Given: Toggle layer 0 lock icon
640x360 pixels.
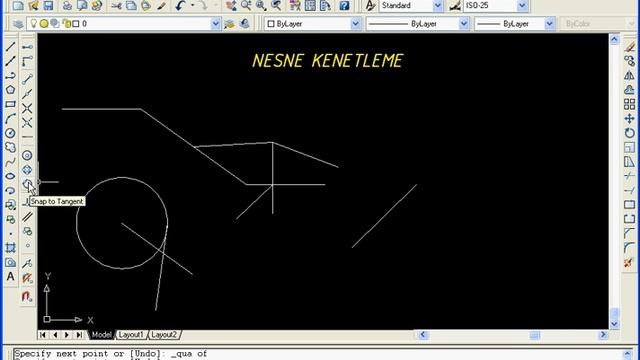Looking at the screenshot, I should (67, 24).
